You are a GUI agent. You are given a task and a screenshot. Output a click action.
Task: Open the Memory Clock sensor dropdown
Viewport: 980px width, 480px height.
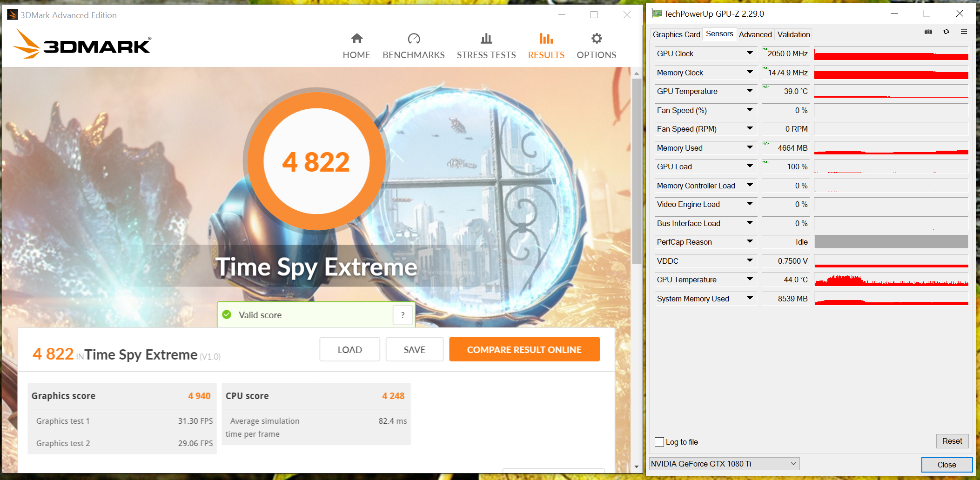tap(750, 73)
